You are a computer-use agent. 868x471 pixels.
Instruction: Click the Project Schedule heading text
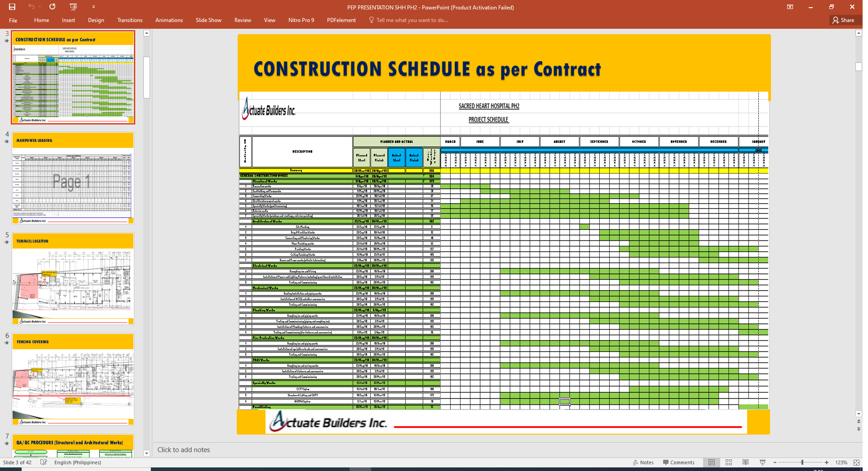488,120
